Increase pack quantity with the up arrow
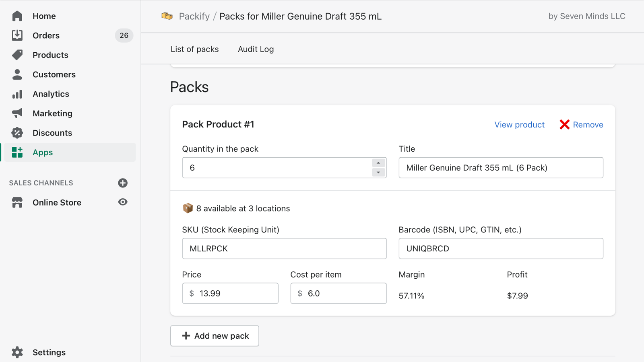 pyautogui.click(x=378, y=163)
